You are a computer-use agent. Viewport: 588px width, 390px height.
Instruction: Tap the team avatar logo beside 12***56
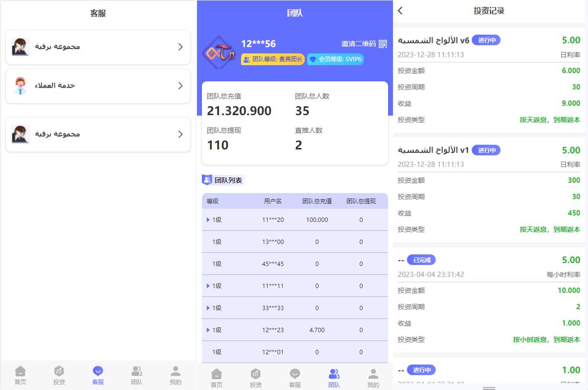coord(219,51)
